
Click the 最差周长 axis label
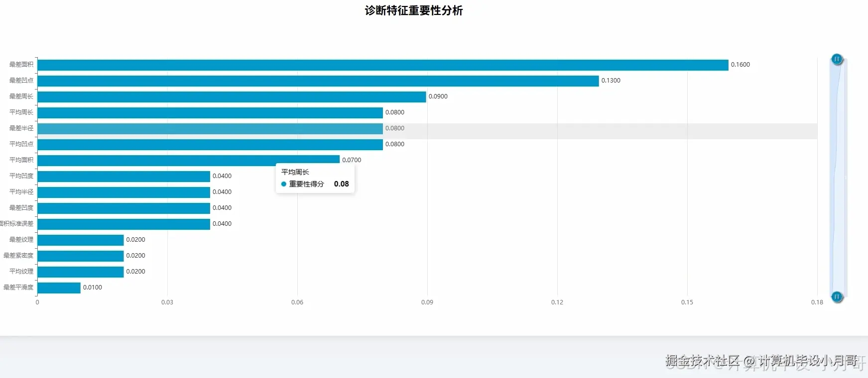tap(21, 96)
